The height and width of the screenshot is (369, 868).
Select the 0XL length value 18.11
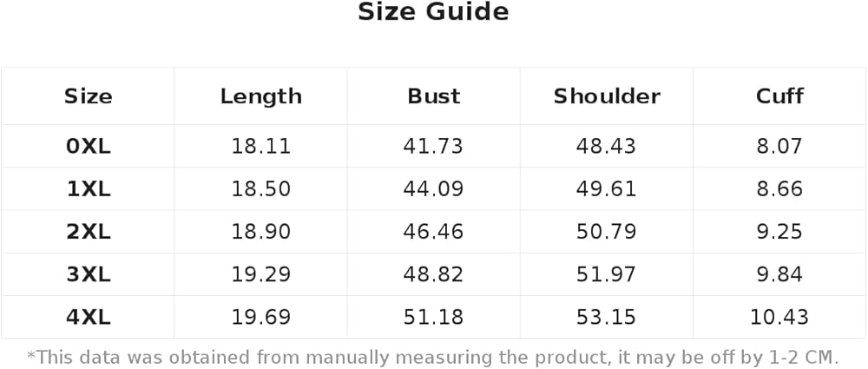(x=260, y=147)
